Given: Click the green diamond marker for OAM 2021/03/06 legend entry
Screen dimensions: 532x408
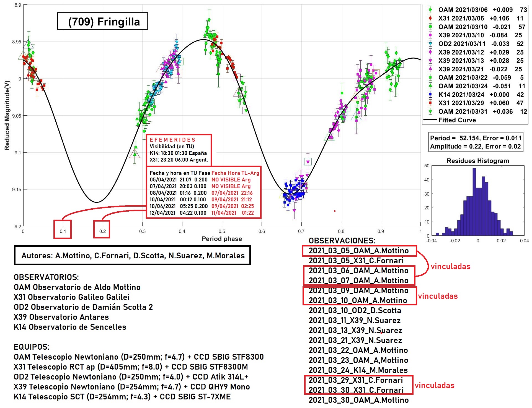Looking at the screenshot, I should coord(430,10).
